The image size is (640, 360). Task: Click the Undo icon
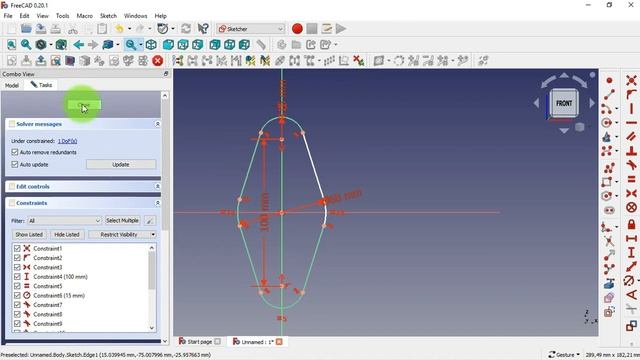(x=119, y=29)
